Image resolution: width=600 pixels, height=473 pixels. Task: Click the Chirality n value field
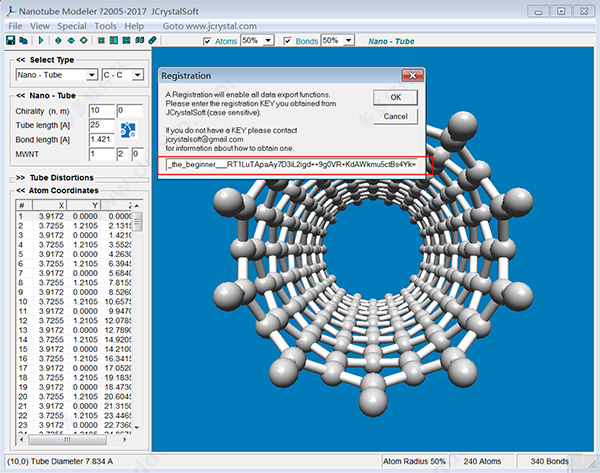click(102, 111)
